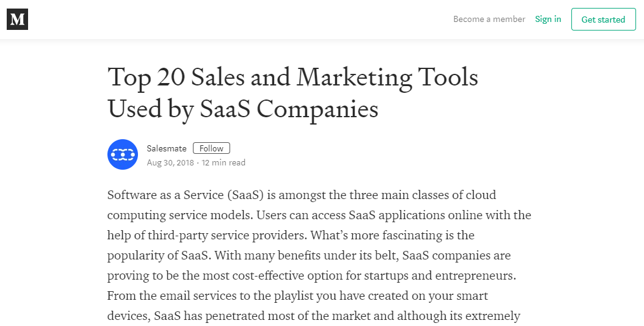This screenshot has height=326, width=644.
Task: Click the line starting 'popularity of SaaS'
Action: (x=309, y=255)
